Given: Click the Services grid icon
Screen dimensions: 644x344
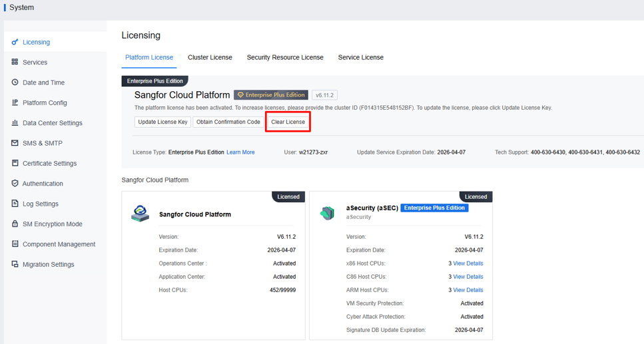Looking at the screenshot, I should (15, 62).
